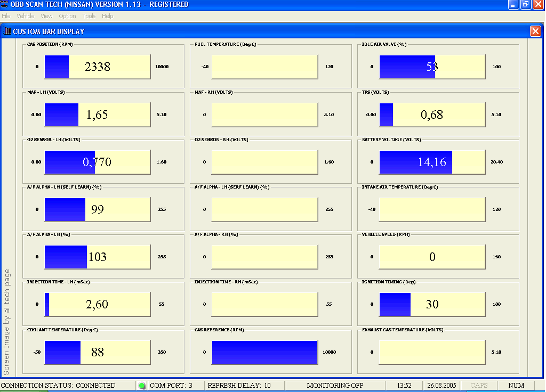The height and width of the screenshot is (392, 546).
Task: Open the Help menu
Action: point(107,16)
